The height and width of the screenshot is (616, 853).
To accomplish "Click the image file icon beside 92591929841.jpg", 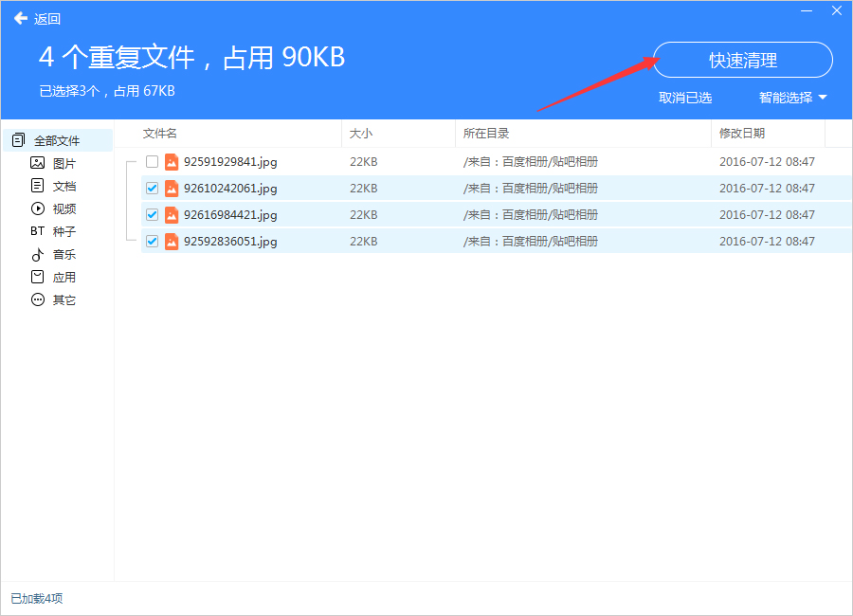I will (x=171, y=161).
